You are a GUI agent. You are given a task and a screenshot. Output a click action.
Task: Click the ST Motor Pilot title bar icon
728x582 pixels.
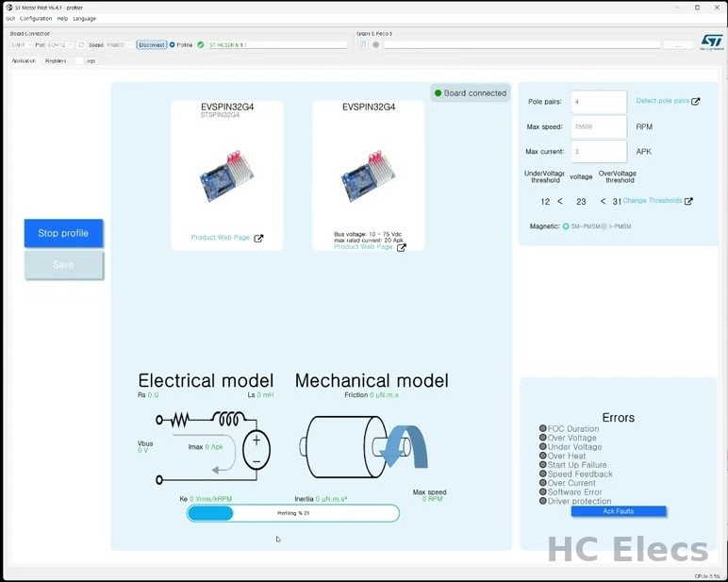click(9, 8)
